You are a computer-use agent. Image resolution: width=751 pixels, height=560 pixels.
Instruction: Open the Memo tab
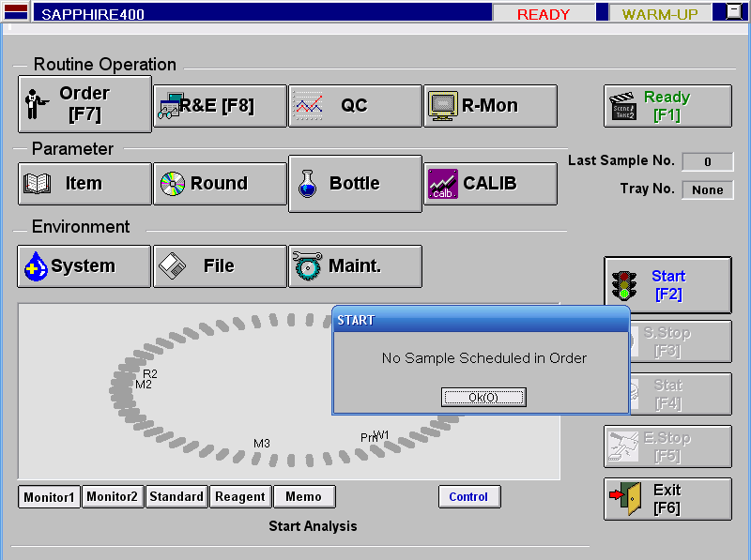304,497
